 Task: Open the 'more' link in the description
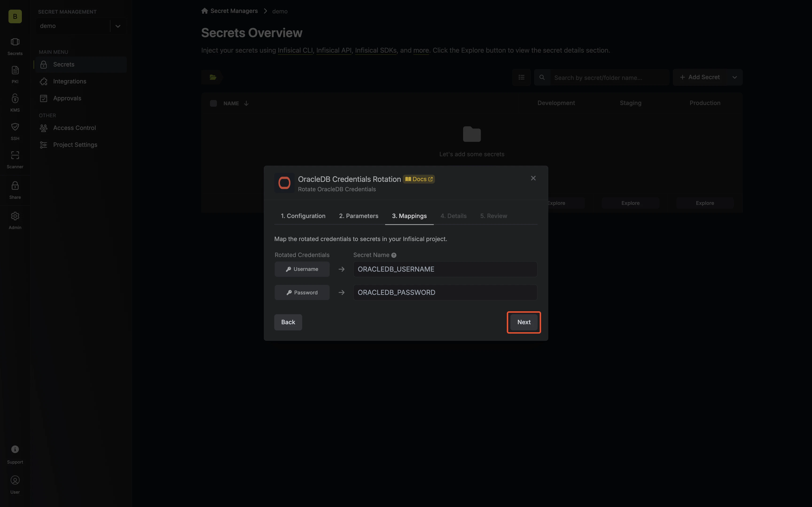point(421,50)
